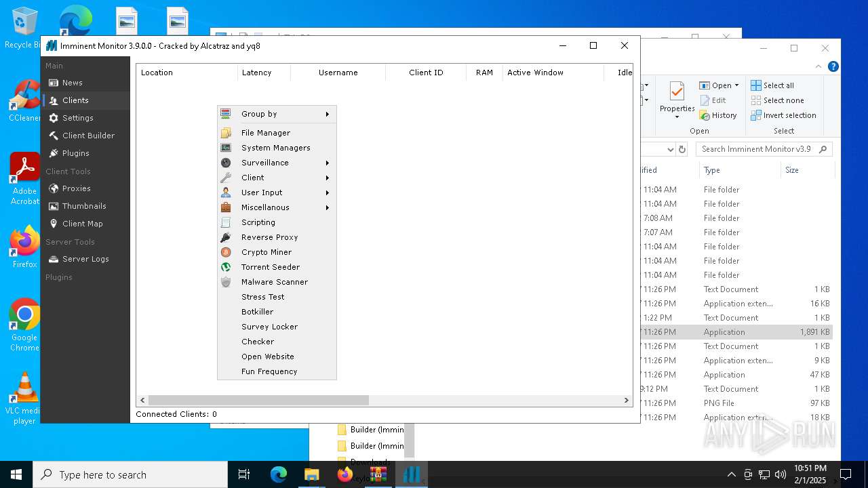Open Task View on the taskbar
Screen dimensions: 868x488
coord(244,474)
